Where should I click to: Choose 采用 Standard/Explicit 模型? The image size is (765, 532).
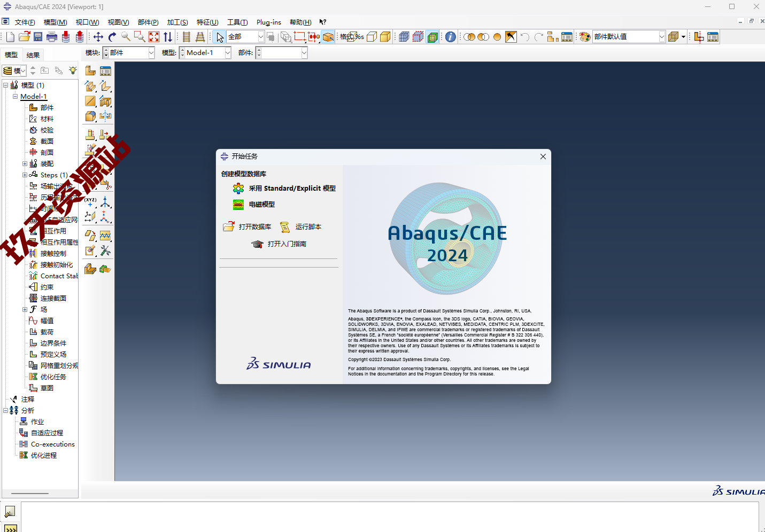pos(284,189)
